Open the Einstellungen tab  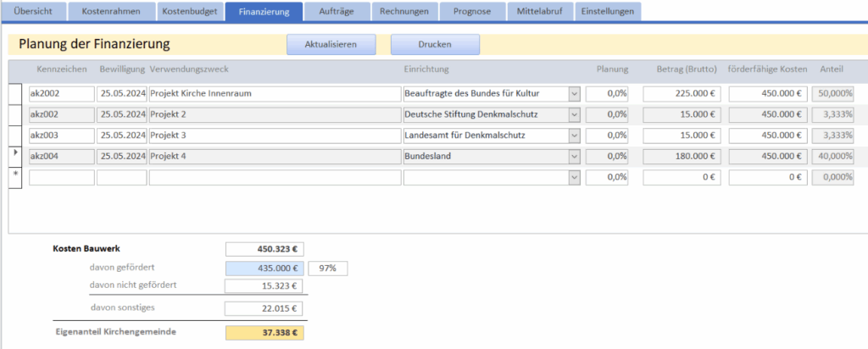(x=608, y=12)
